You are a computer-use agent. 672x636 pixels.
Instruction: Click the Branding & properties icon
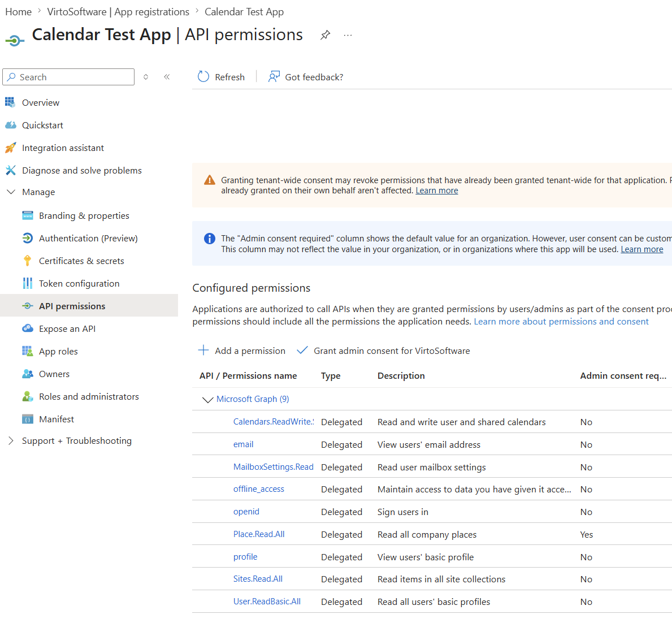click(x=28, y=215)
